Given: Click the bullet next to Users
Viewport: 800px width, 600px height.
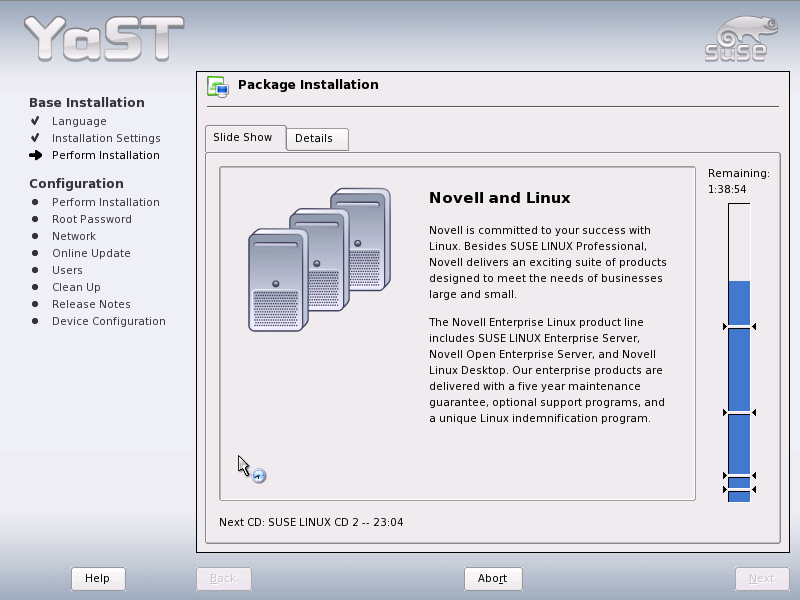Looking at the screenshot, I should click(x=35, y=270).
